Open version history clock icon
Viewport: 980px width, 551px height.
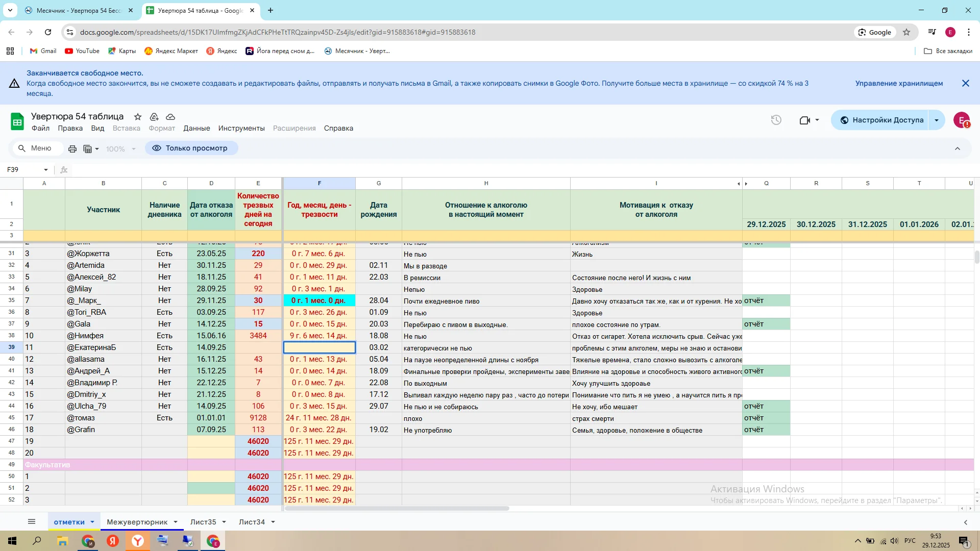coord(776,120)
